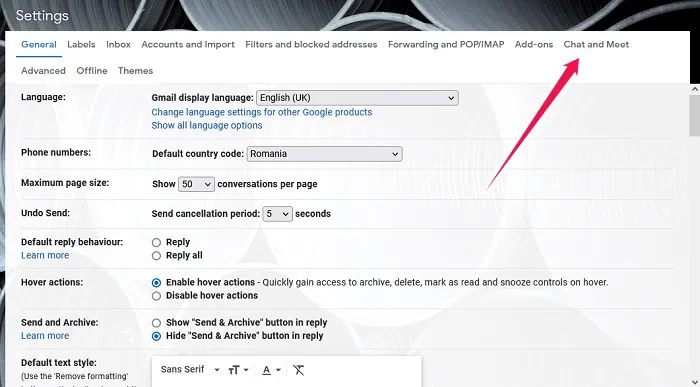Click the scrollbar up arrow
The image size is (700, 387).
click(695, 89)
